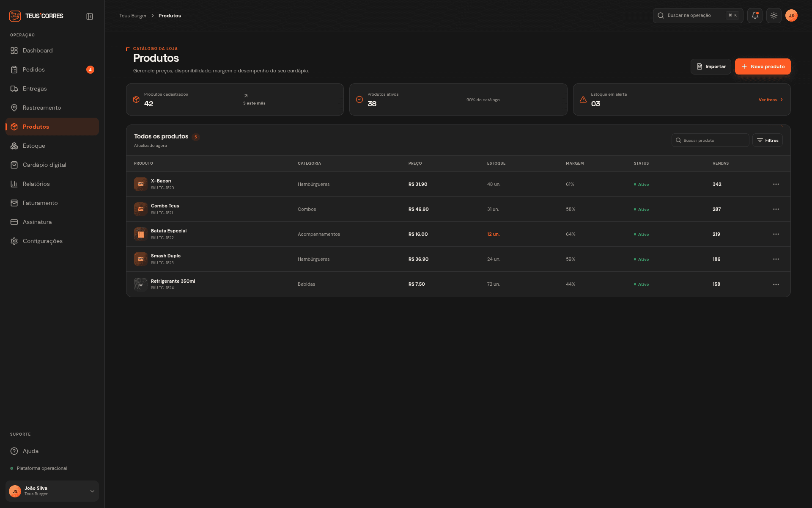Go to Pedidos section
812x508 pixels.
[x=52, y=69]
